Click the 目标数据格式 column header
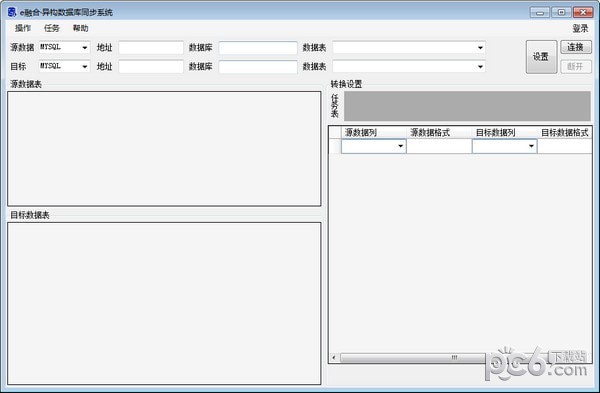 pos(564,132)
